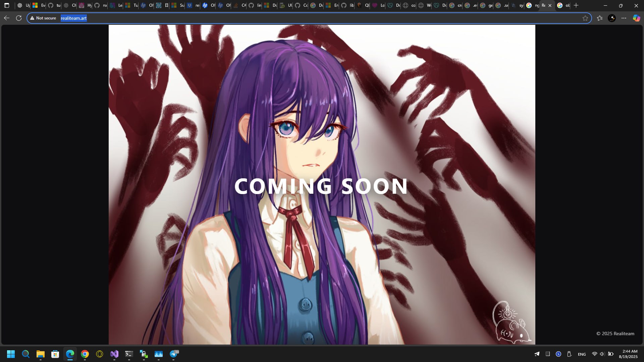The width and height of the screenshot is (644, 362).
Task: Open the Favorites list icon
Action: (600, 18)
